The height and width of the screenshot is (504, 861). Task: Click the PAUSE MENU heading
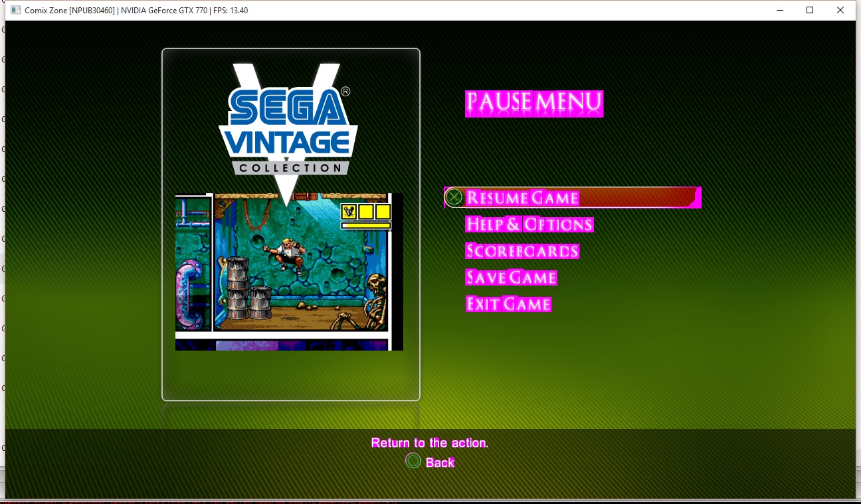pos(534,103)
